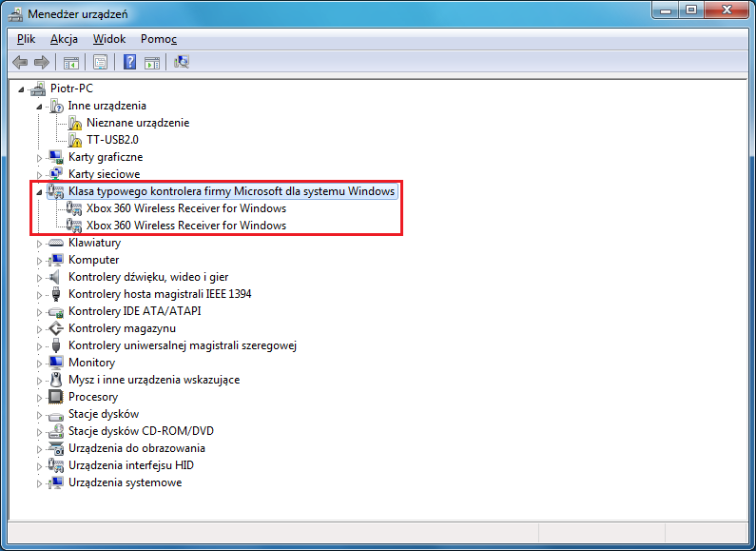Expand the Karty sieciowe branch
Image resolution: width=756 pixels, height=551 pixels.
40,175
